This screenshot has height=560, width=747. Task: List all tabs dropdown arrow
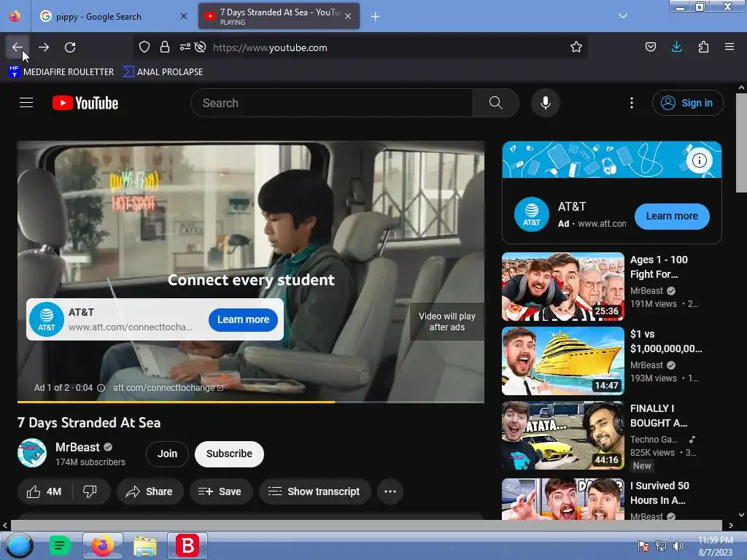click(x=623, y=16)
